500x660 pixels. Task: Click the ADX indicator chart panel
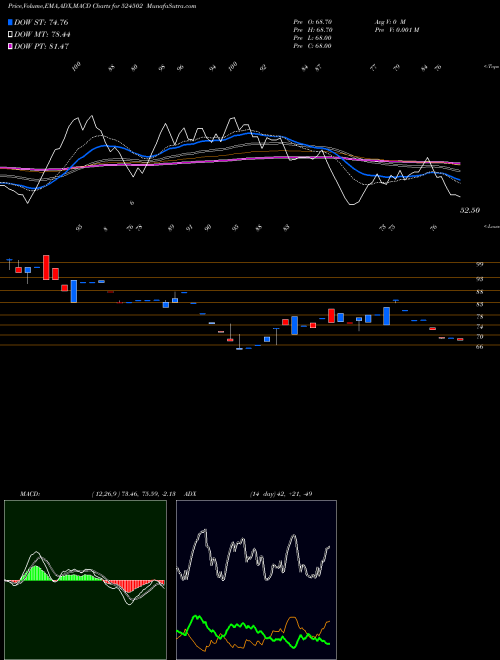pyautogui.click(x=256, y=580)
